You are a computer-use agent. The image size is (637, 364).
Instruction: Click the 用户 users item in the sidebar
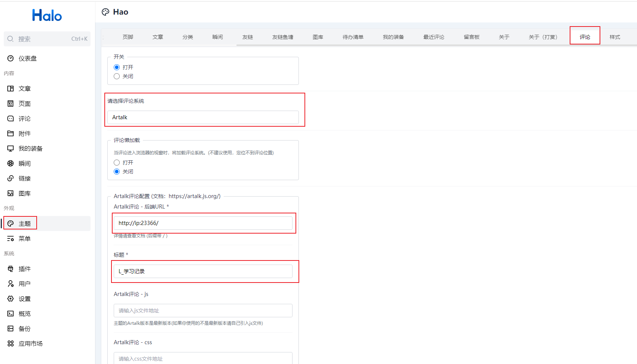[25, 284]
